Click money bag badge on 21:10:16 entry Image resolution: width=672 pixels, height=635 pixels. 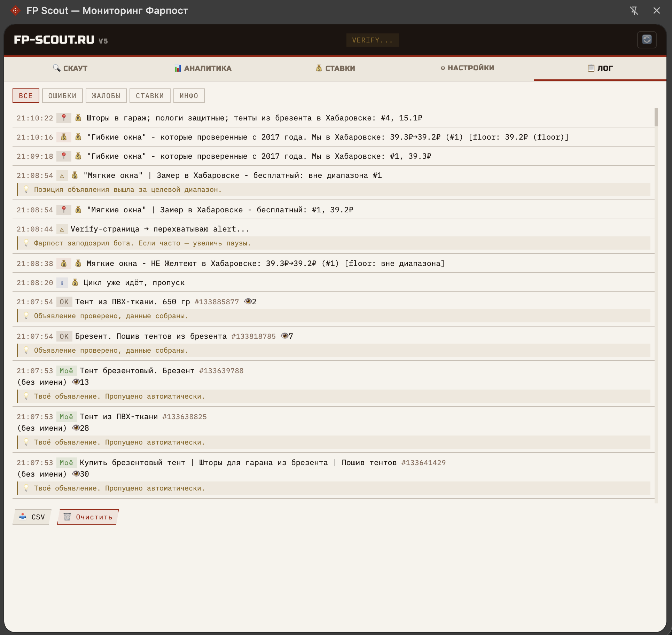[64, 137]
